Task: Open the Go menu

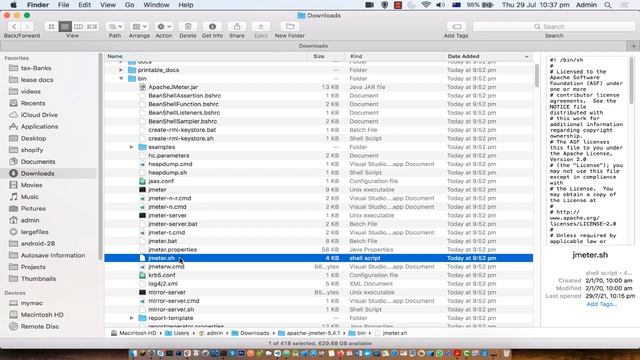Action: pyautogui.click(x=129, y=5)
